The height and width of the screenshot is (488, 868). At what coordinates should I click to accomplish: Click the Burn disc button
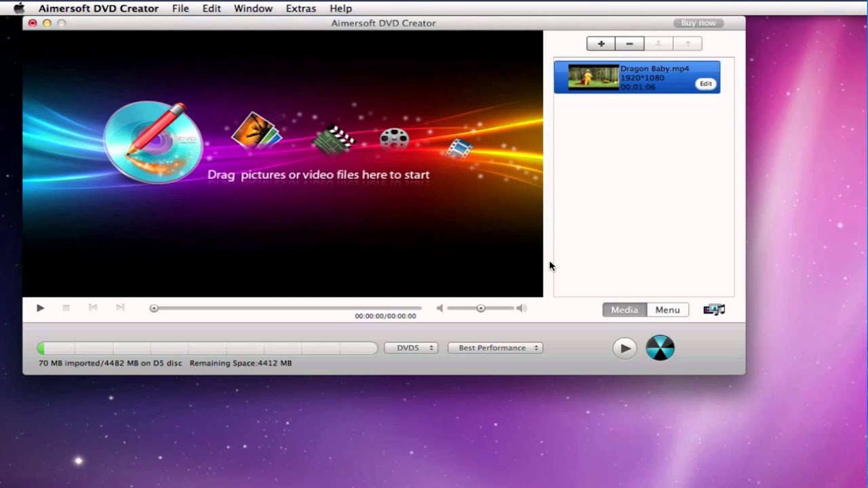(660, 348)
